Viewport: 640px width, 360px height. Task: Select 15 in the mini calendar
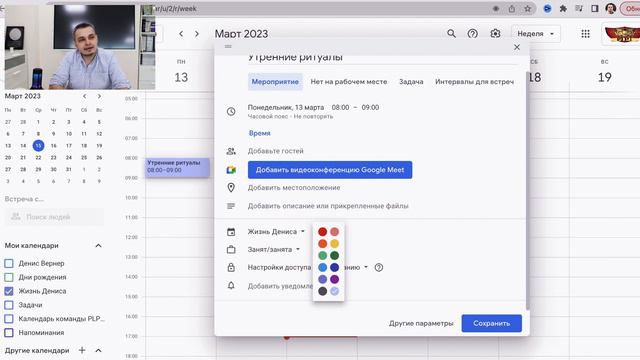tap(38, 145)
